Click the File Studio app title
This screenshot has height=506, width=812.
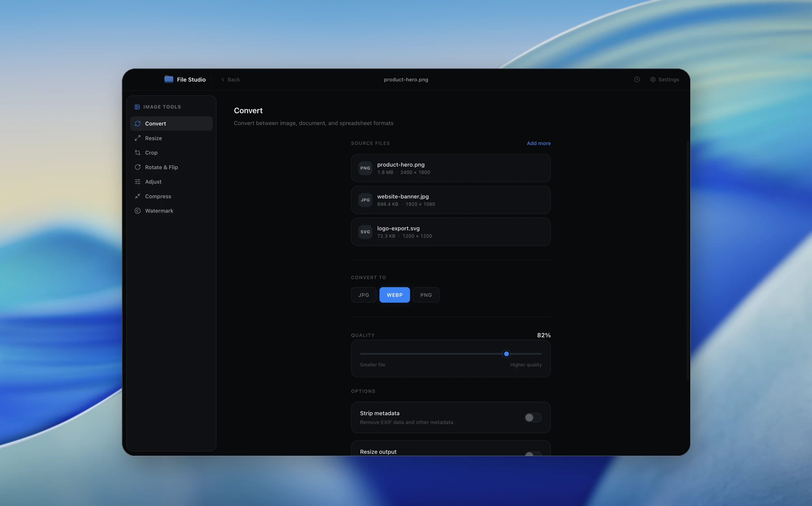point(191,79)
